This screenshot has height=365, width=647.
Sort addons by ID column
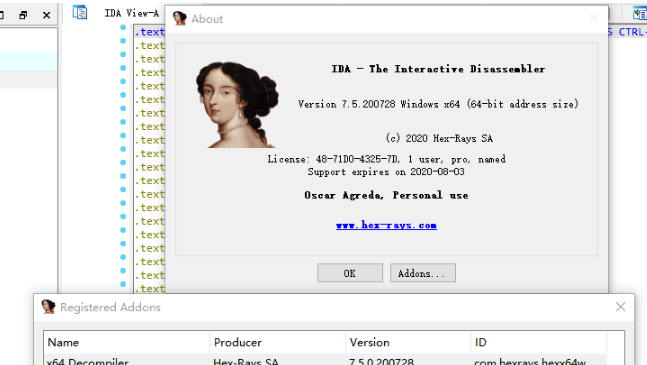coord(538,342)
